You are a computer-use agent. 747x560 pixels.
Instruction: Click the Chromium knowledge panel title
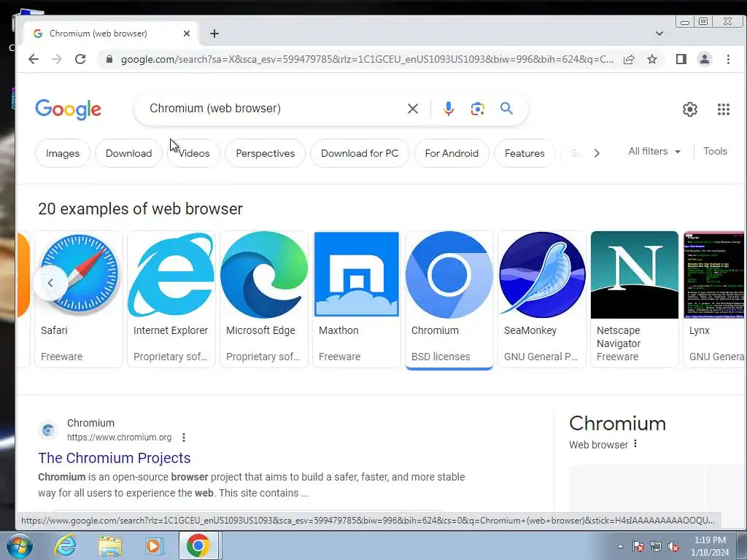pos(617,424)
